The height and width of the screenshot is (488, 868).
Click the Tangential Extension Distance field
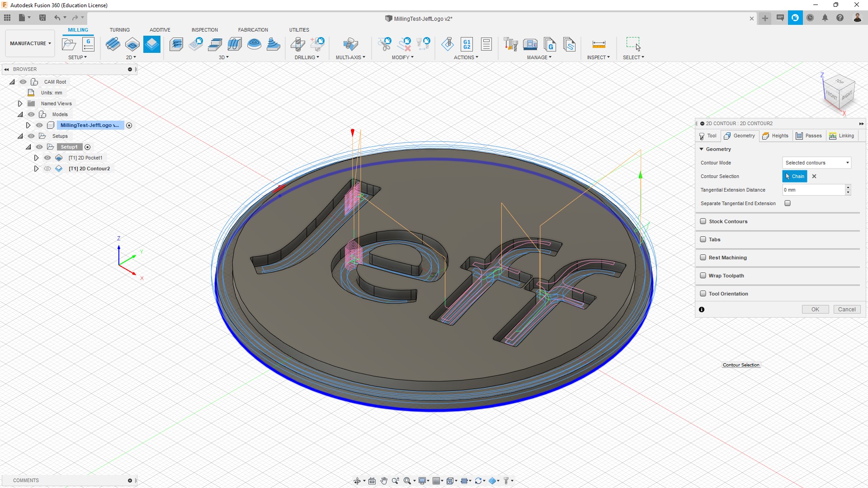pos(813,190)
